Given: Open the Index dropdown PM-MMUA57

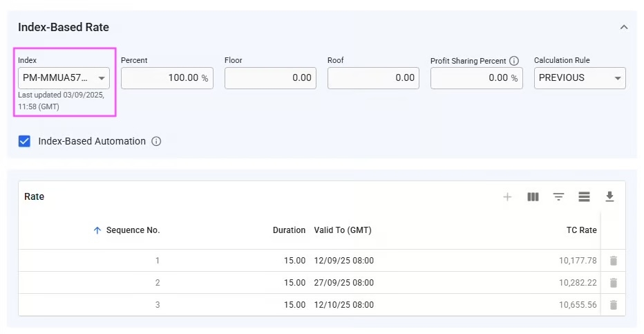Looking at the screenshot, I should pyautogui.click(x=64, y=78).
